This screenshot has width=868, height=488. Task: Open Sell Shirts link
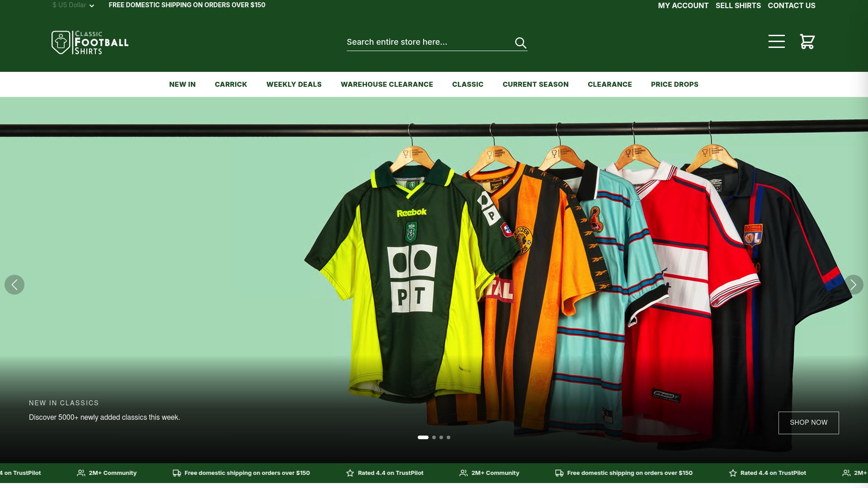coord(738,5)
